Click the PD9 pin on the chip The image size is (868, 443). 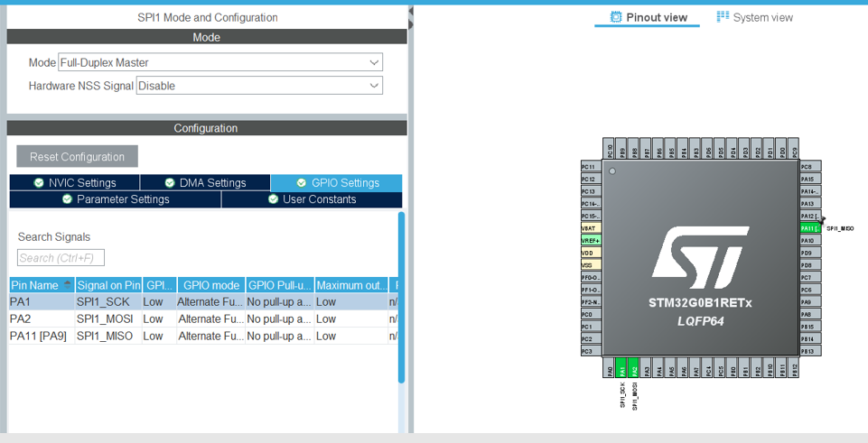click(x=810, y=253)
